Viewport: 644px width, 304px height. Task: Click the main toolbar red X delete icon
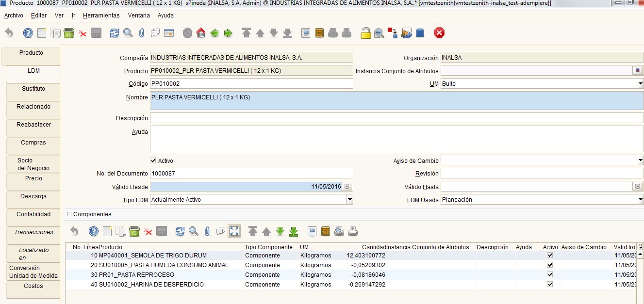[x=83, y=33]
